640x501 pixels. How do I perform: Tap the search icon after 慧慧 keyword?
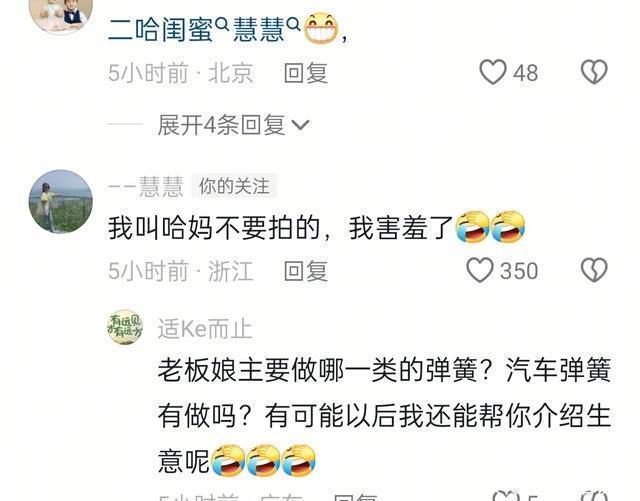click(x=293, y=25)
